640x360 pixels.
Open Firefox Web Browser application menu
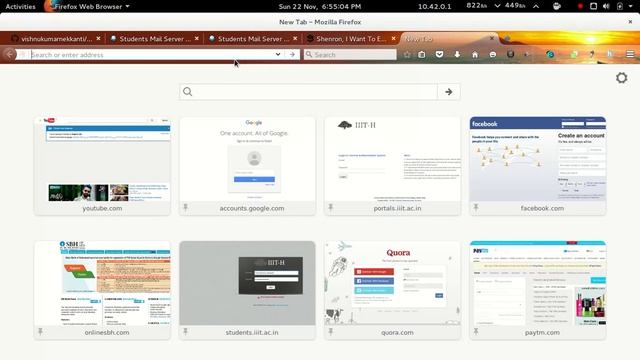(87, 7)
